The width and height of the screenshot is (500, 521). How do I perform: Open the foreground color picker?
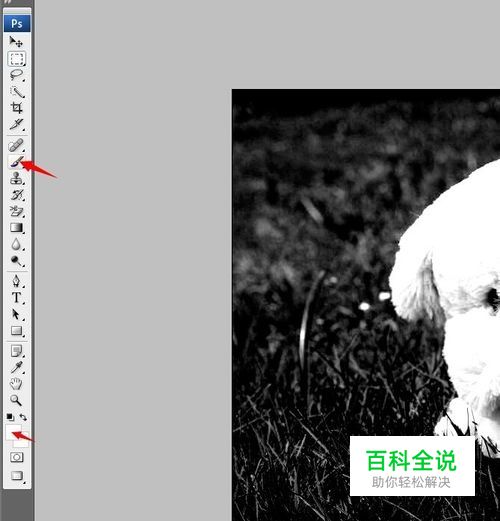(x=13, y=432)
